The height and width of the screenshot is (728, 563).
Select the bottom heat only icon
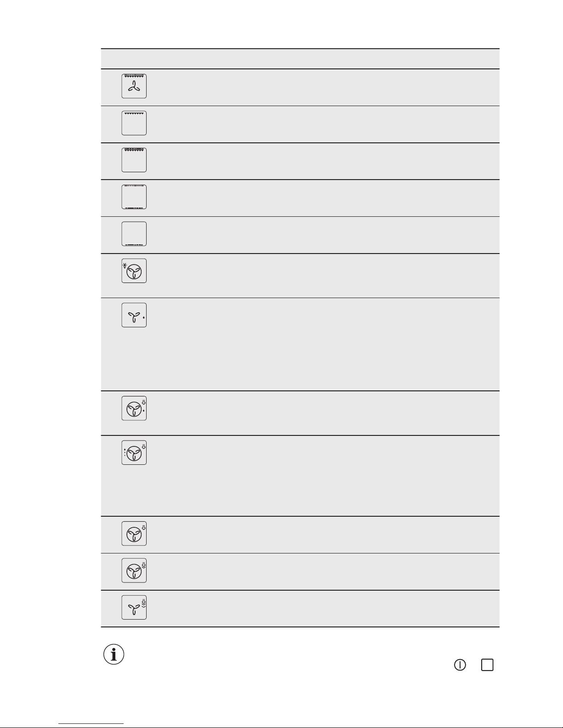[134, 234]
